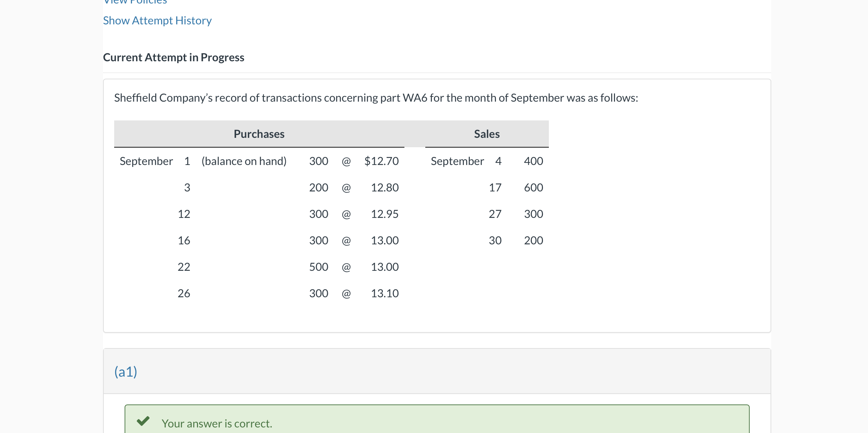This screenshot has height=433, width=868.
Task: Click the 200 units sale on the 30th
Action: coord(533,241)
